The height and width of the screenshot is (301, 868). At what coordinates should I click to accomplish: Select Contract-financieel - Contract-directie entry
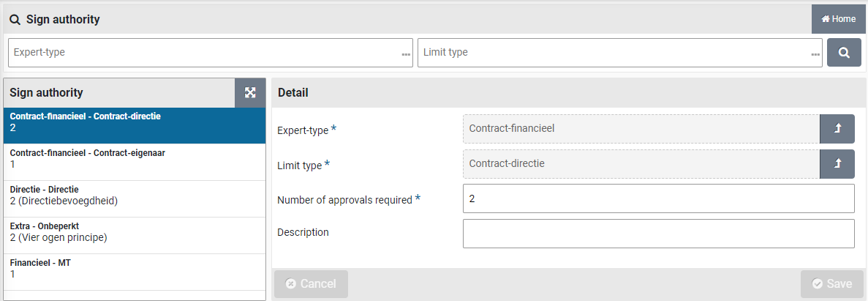(x=135, y=122)
